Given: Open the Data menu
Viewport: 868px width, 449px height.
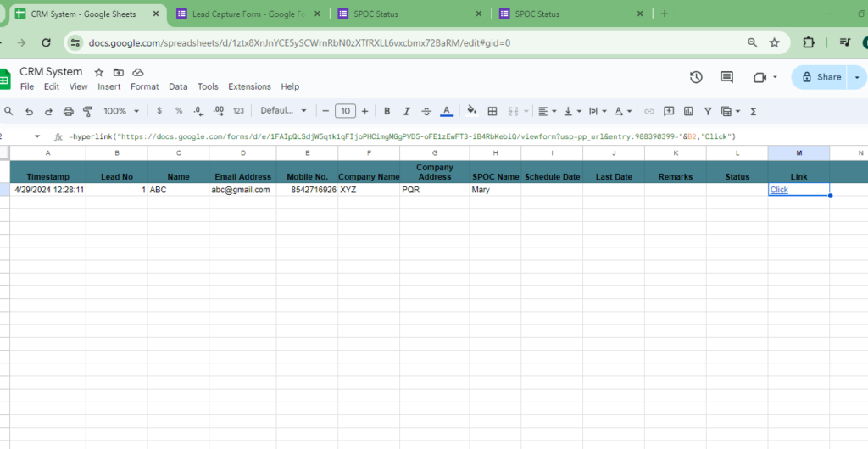Looking at the screenshot, I should point(178,86).
